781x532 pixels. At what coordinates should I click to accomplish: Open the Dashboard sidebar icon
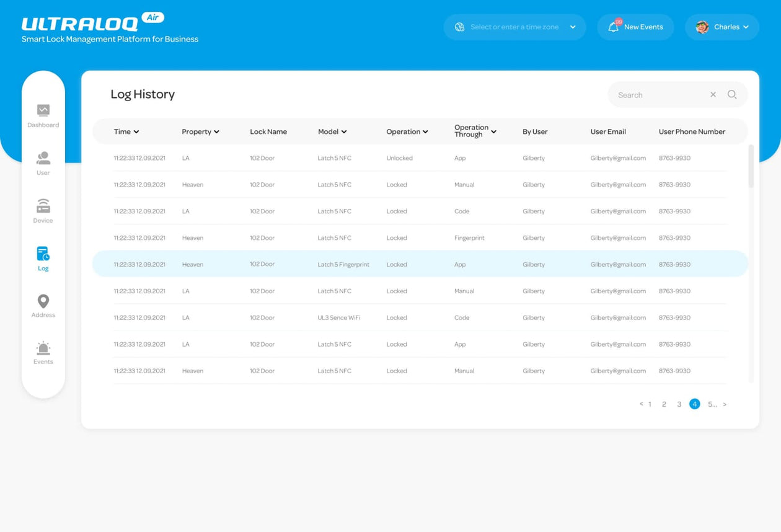point(43,110)
